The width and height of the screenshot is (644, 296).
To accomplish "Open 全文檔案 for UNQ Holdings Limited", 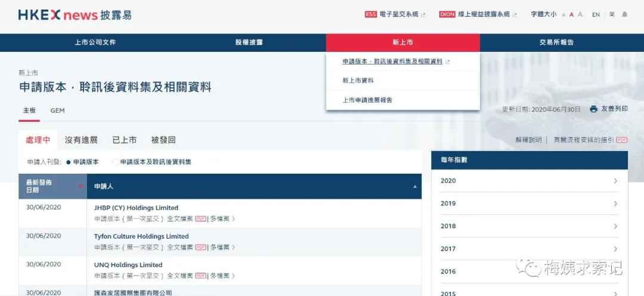I will coord(180,276).
